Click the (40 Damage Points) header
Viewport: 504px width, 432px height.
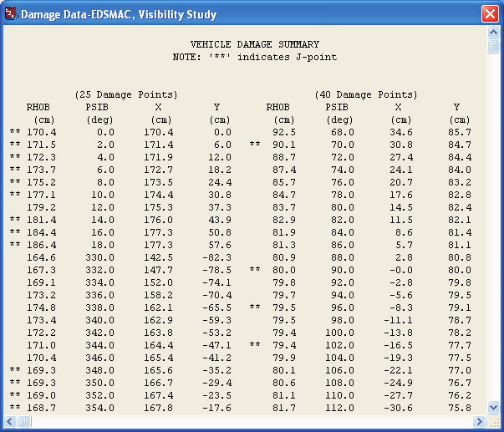point(366,94)
